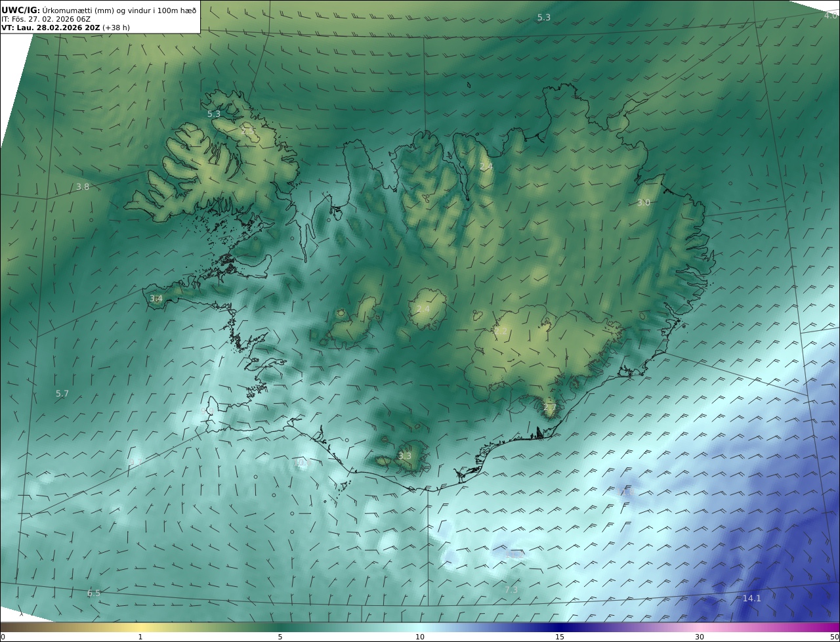Click the valid time line 'VT: Lau. 28.02.2026 20Z (+38 h)'
Screen dimensions: 840x642
66,28
